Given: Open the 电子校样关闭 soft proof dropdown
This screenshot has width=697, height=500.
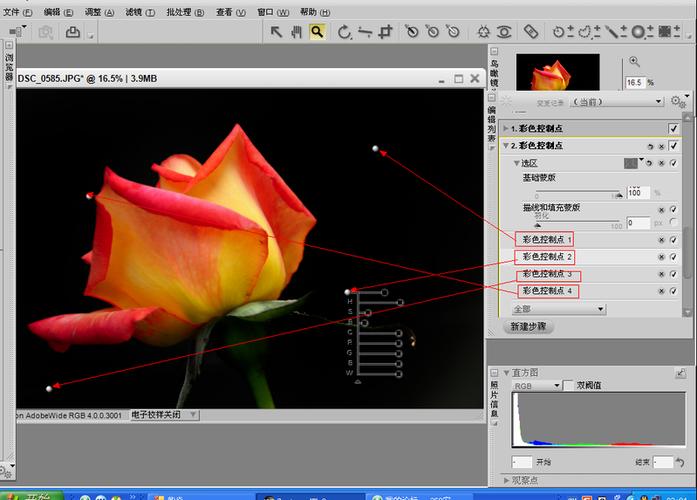Looking at the screenshot, I should (x=164, y=415).
